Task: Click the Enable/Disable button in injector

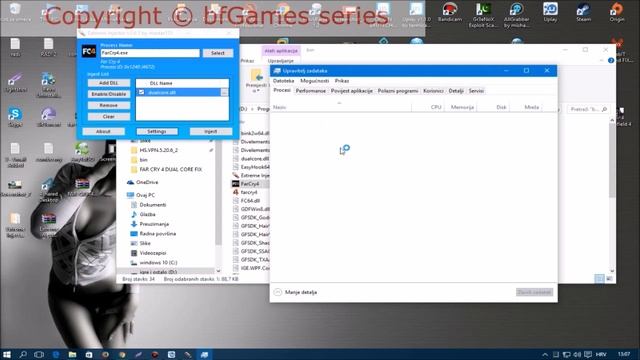Action: click(109, 94)
